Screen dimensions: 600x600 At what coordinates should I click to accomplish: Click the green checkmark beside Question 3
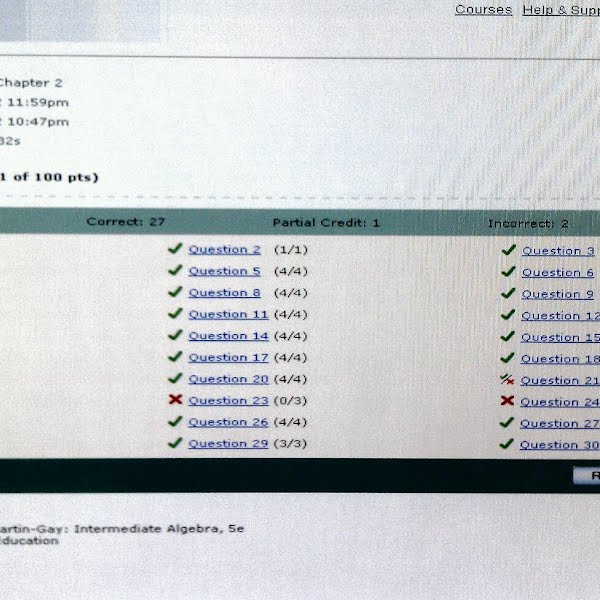pyautogui.click(x=508, y=250)
